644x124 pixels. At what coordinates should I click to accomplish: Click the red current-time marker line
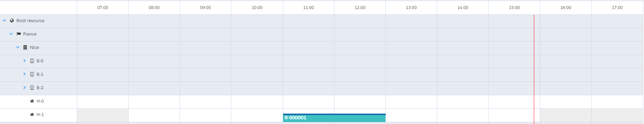(x=534, y=69)
